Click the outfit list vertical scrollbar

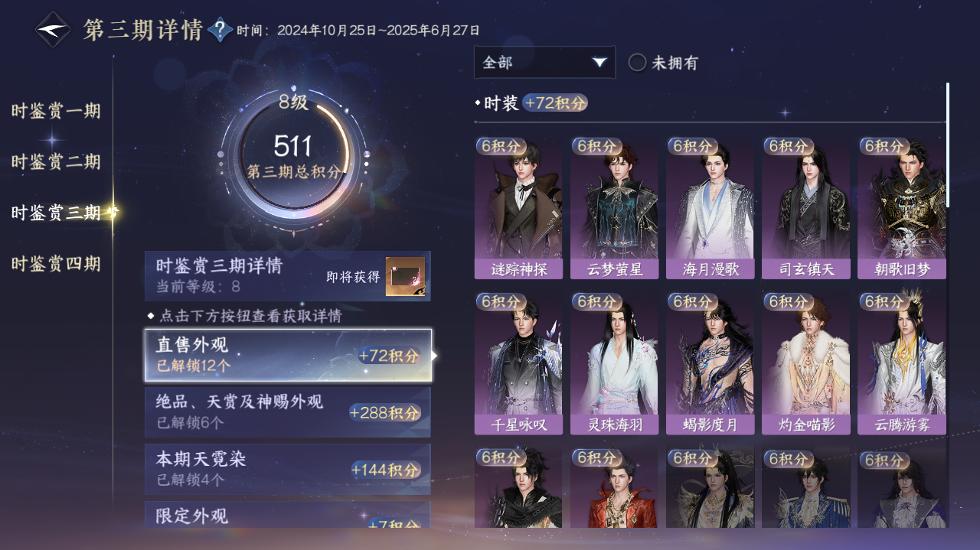[x=948, y=145]
